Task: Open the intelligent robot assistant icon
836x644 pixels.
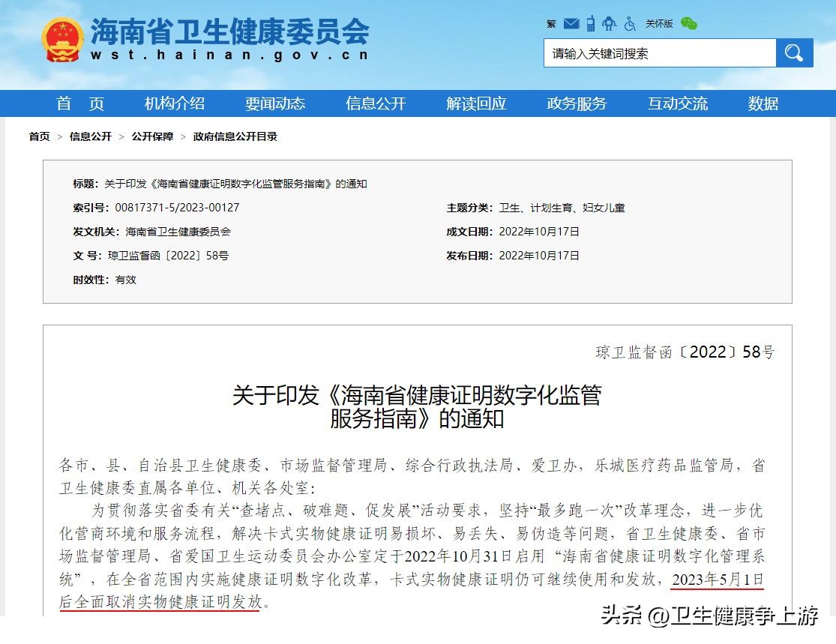Action: tap(610, 23)
